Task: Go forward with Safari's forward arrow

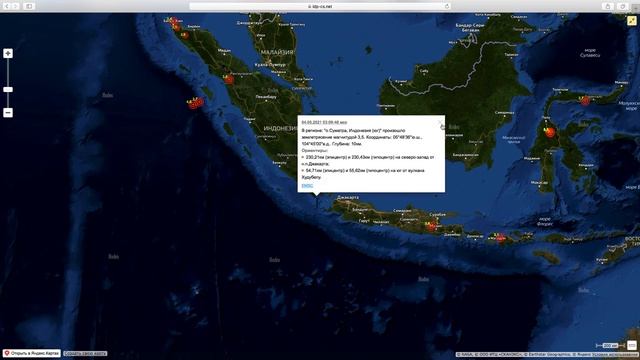Action: [x=16, y=6]
